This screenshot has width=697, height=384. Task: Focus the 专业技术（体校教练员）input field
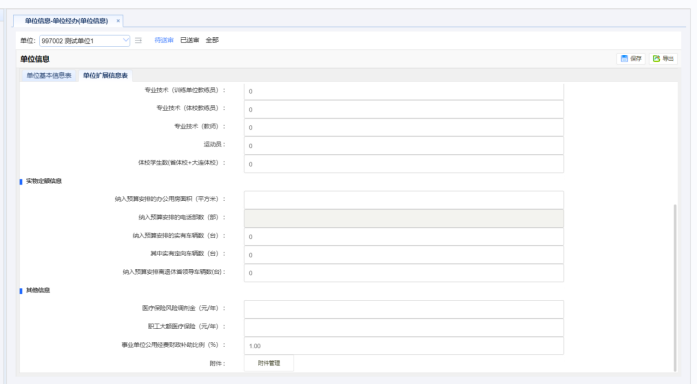coord(404,109)
